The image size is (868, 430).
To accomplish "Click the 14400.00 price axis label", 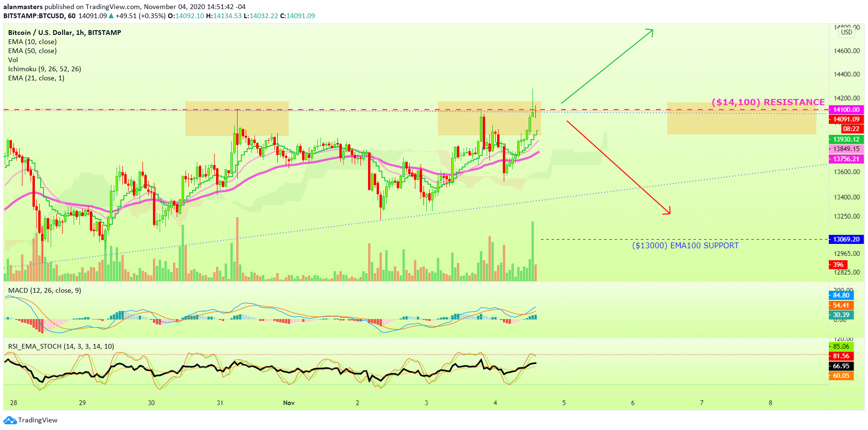I will [846, 74].
